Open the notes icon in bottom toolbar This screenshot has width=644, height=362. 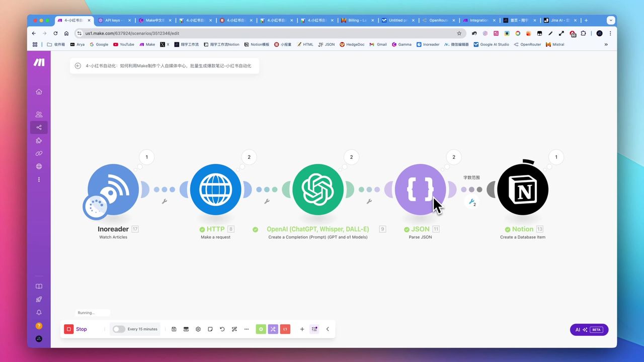coord(210,329)
